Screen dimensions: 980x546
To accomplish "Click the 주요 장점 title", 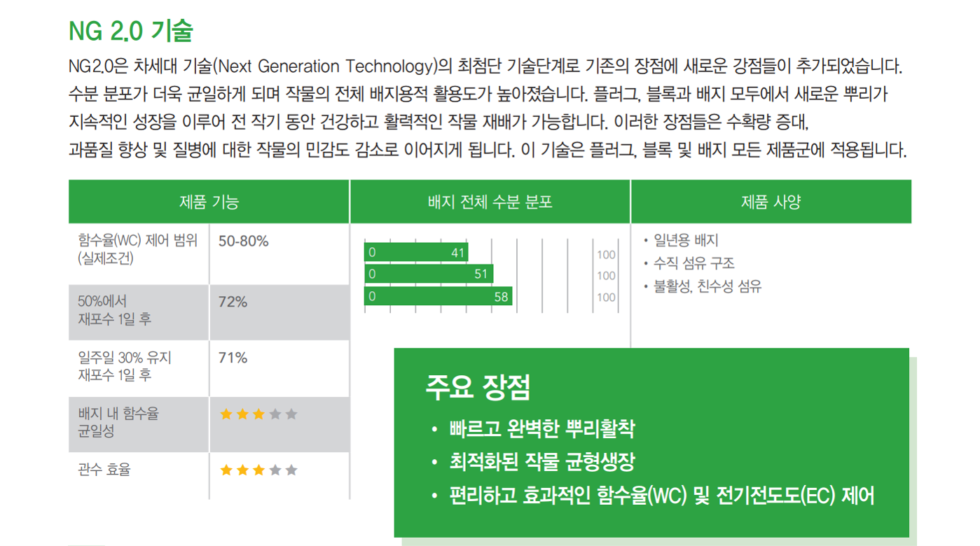I will (478, 387).
